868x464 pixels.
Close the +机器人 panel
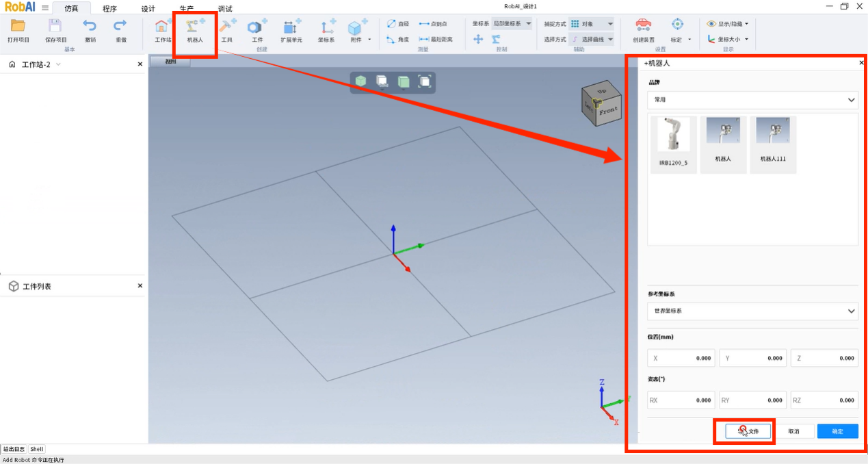861,62
